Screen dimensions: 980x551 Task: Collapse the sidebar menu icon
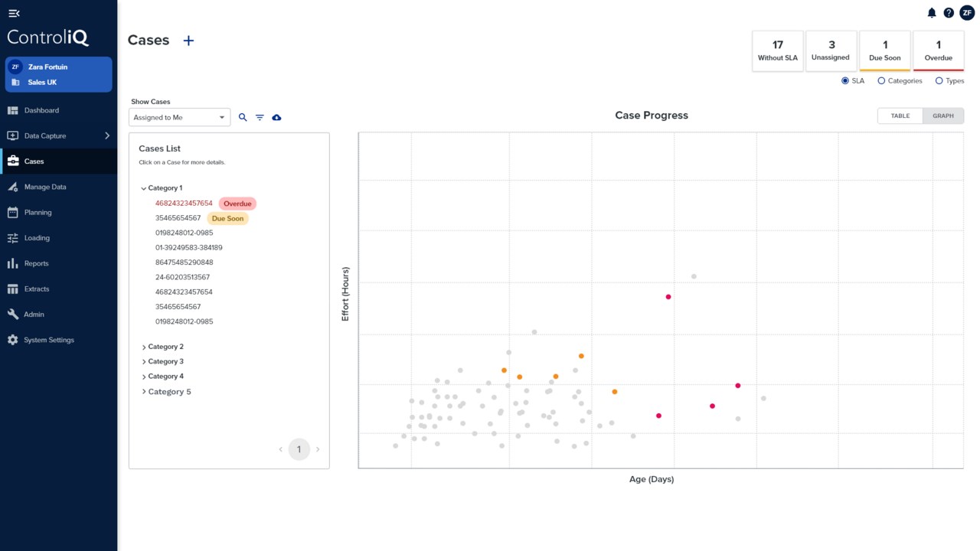pos(14,13)
